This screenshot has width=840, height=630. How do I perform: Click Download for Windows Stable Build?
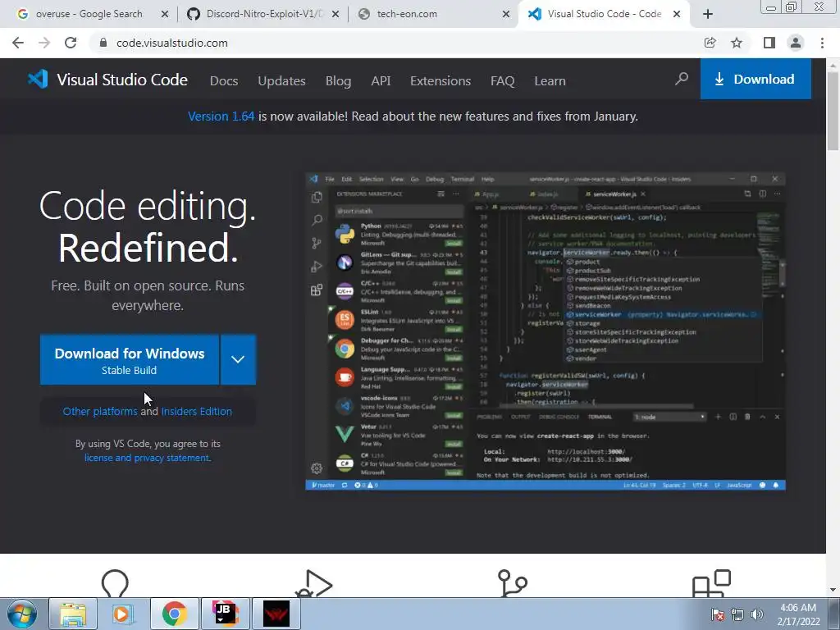click(x=130, y=359)
